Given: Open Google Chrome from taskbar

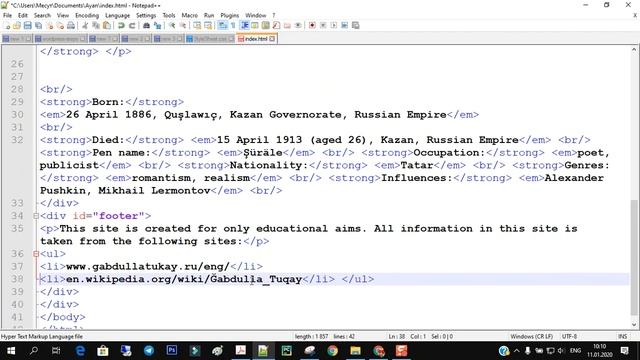Looking at the screenshot, I should [x=333, y=351].
